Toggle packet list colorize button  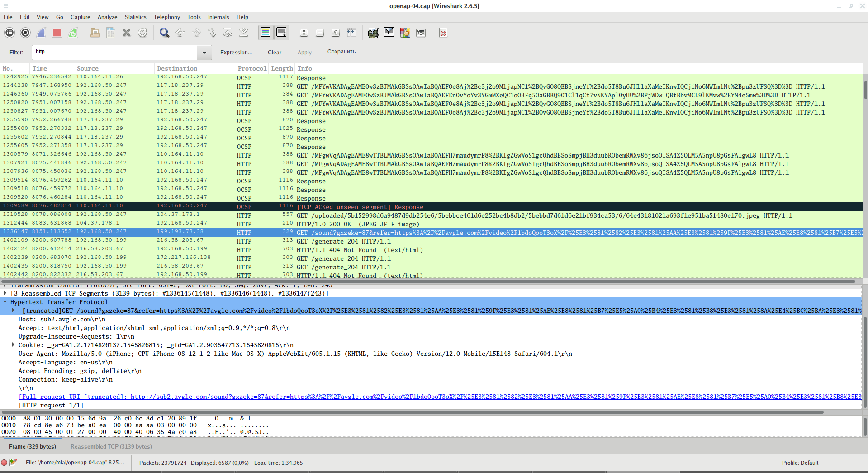[266, 33]
